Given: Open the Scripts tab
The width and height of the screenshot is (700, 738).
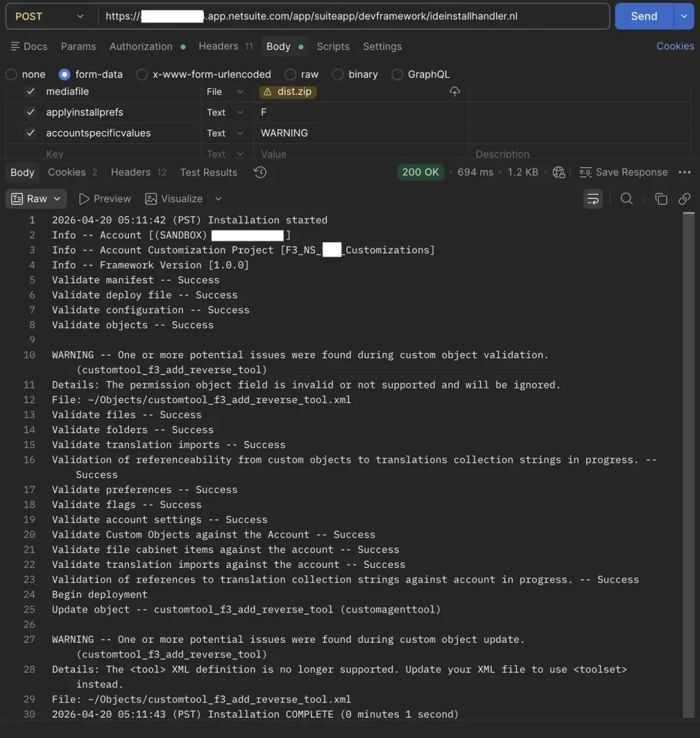Looking at the screenshot, I should (333, 46).
